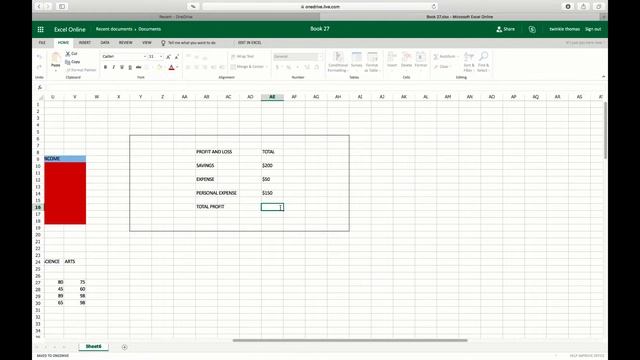
Task: Click the Redo arrow
Action: (x=39, y=67)
